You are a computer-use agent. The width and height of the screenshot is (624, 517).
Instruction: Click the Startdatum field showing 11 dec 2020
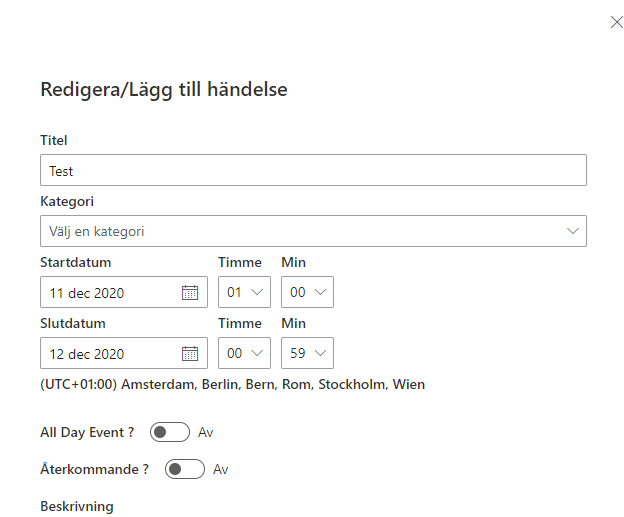(x=124, y=292)
